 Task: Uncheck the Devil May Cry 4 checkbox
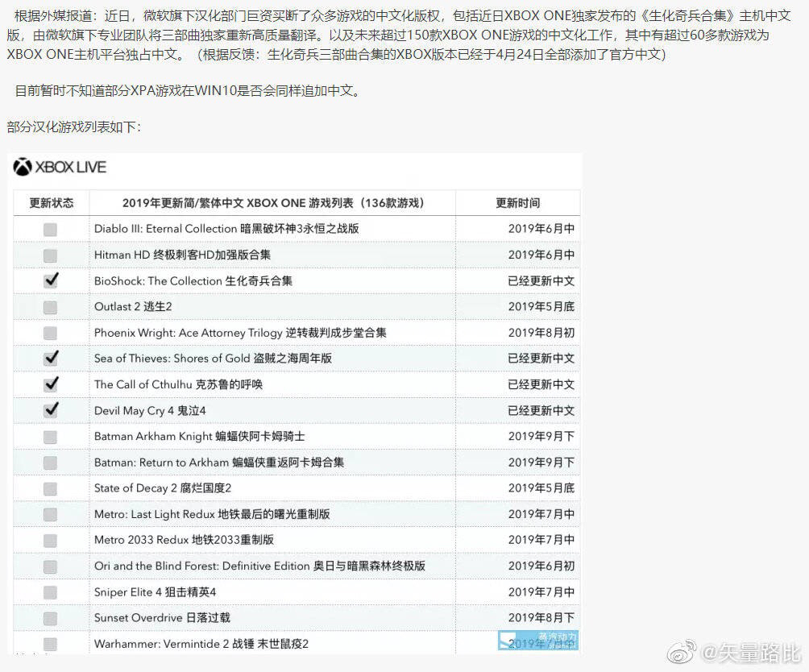tap(51, 409)
